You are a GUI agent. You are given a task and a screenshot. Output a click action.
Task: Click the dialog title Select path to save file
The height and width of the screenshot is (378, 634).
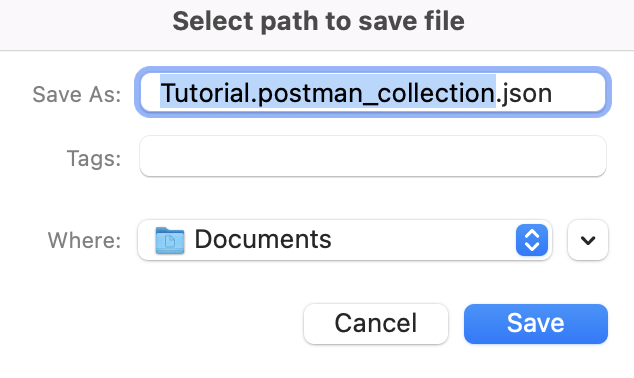319,21
